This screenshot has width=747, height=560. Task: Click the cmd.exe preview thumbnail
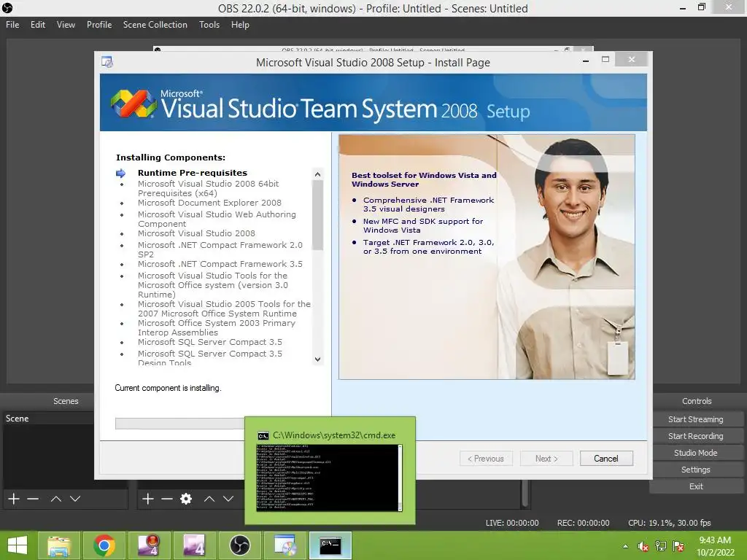pyautogui.click(x=330, y=478)
